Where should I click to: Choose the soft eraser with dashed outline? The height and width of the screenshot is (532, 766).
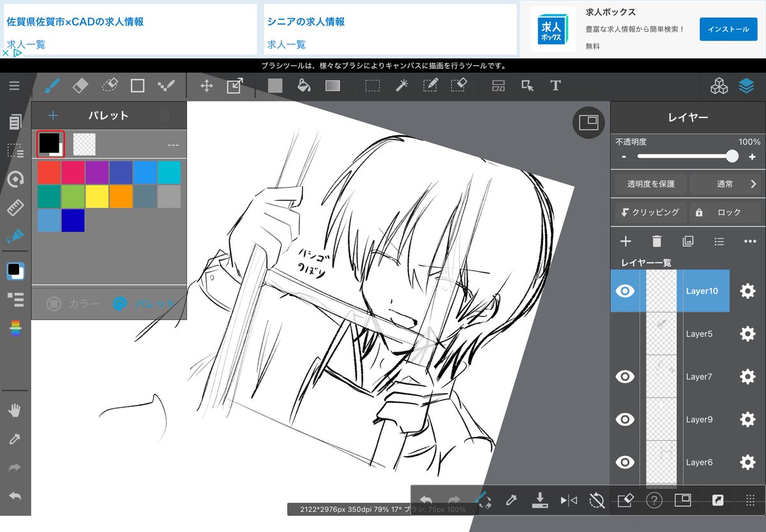point(109,85)
